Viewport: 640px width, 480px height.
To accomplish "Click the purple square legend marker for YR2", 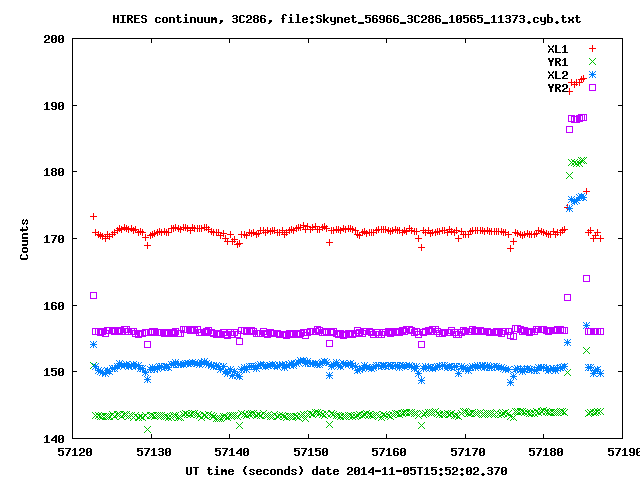I will [592, 87].
